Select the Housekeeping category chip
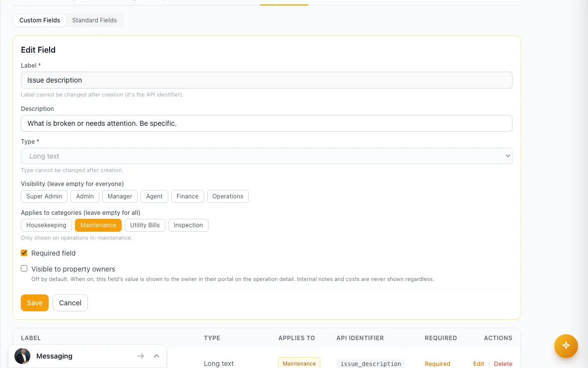This screenshot has height=368, width=588. 46,225
